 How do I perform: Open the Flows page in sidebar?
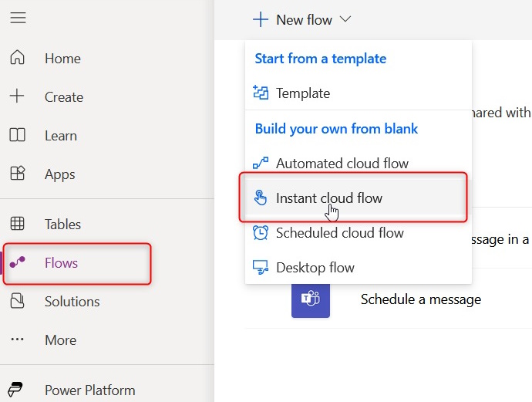[x=61, y=263]
